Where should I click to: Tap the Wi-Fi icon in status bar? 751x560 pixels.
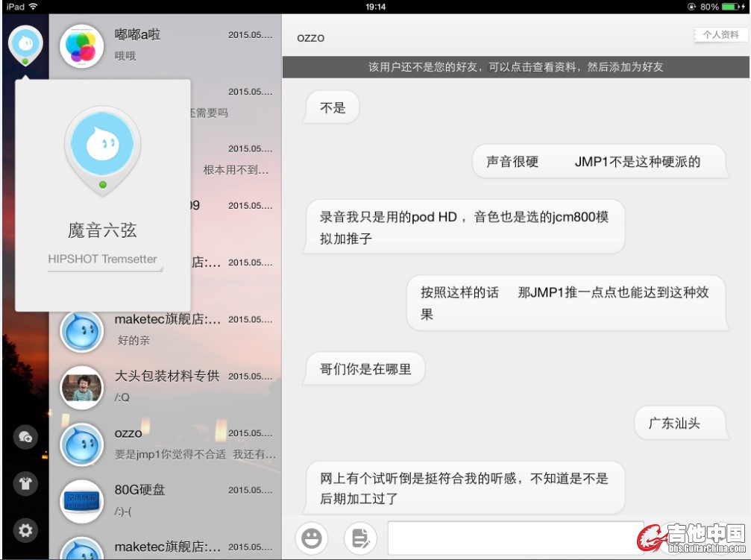tap(33, 7)
